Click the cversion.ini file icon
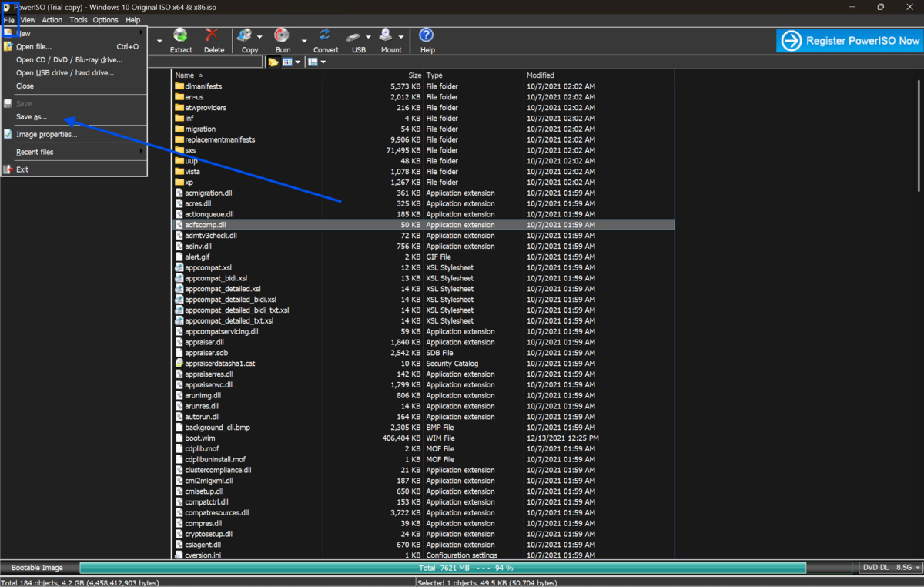 point(179,555)
